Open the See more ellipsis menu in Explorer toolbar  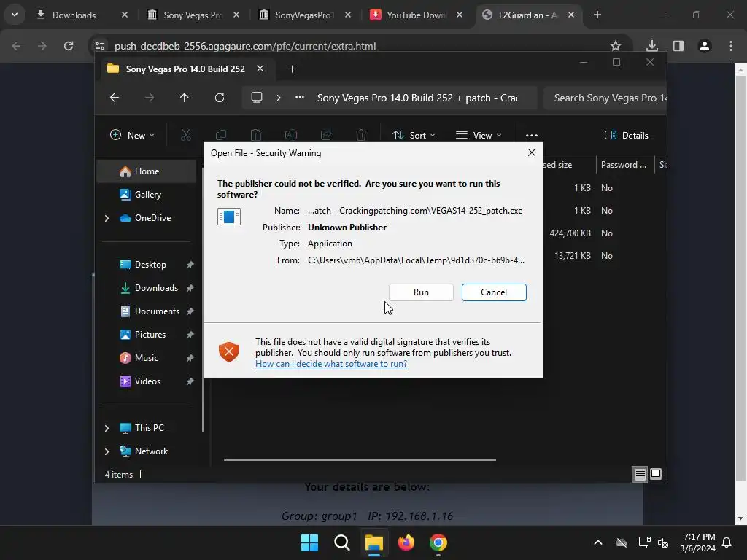(x=532, y=135)
